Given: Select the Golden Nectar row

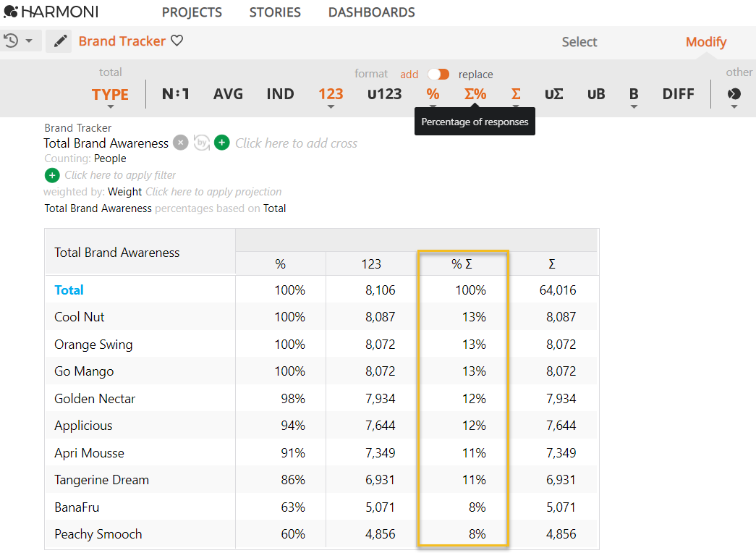Looking at the screenshot, I should 95,399.
